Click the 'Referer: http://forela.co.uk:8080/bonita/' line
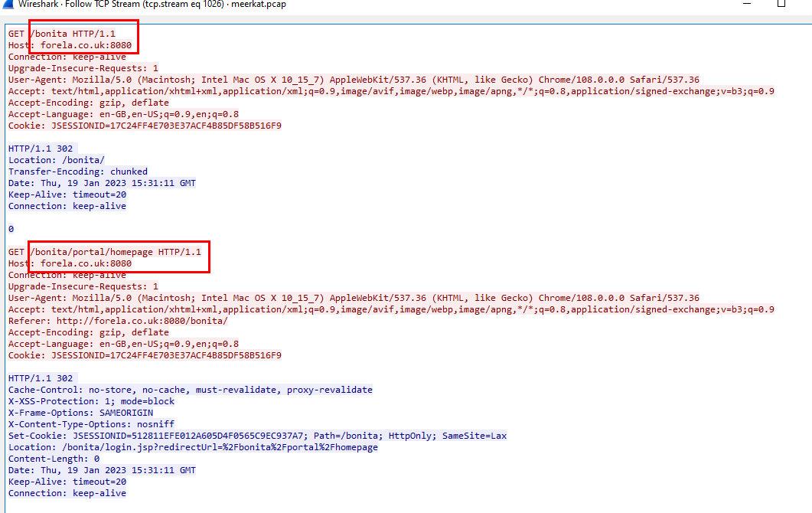 point(118,320)
